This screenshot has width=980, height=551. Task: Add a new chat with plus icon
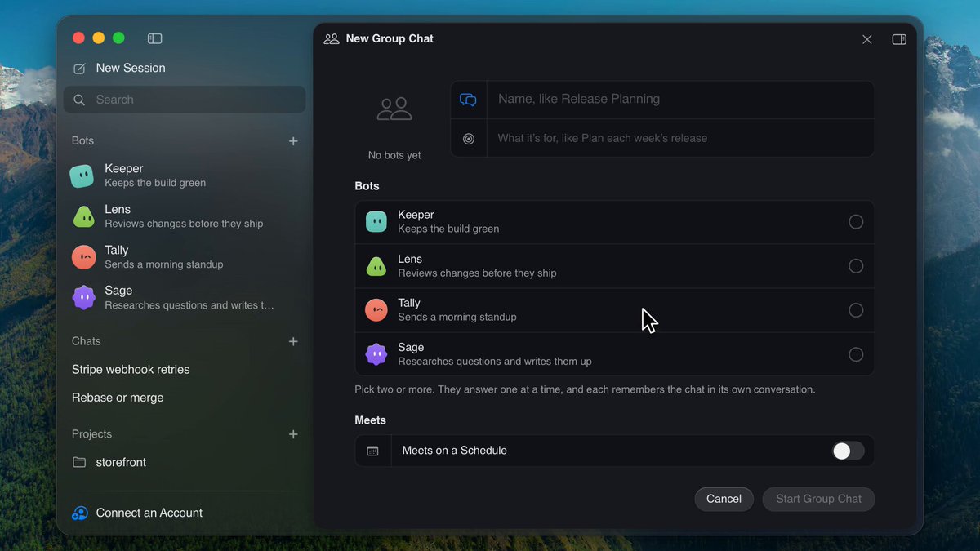293,341
